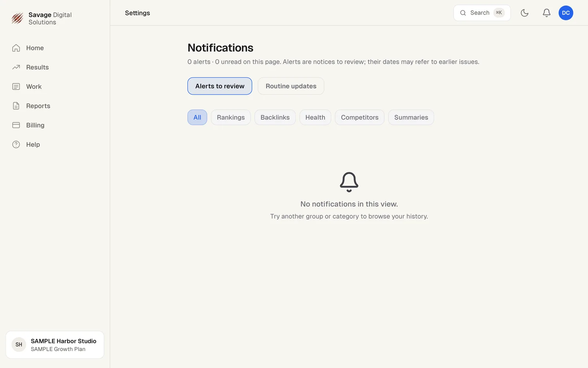Click the search magnifier icon

[x=463, y=13]
